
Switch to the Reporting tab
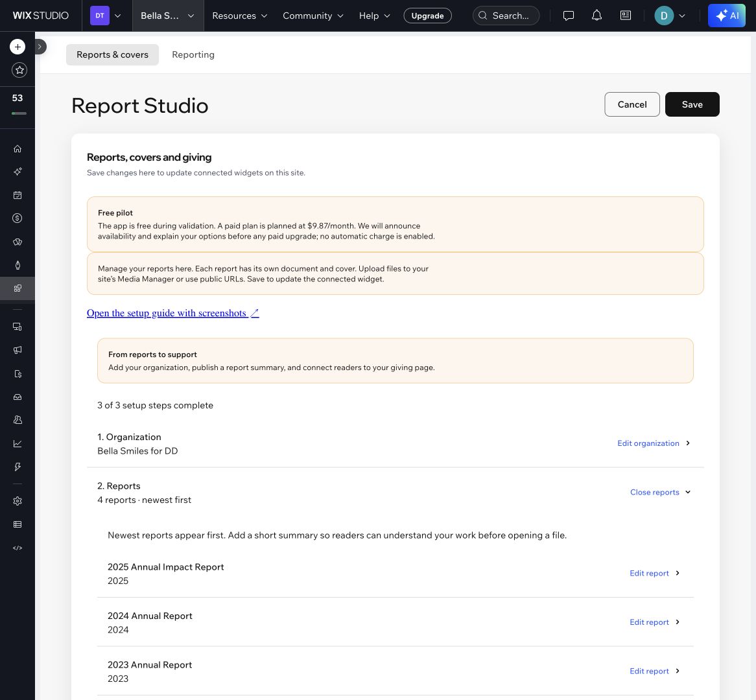point(193,55)
